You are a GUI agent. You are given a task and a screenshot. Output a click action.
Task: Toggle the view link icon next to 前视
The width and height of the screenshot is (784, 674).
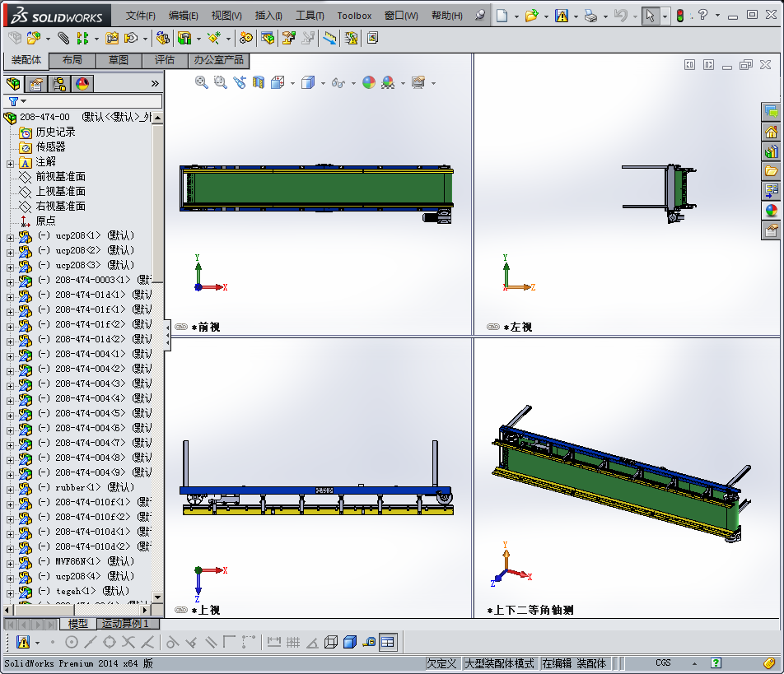coord(181,327)
